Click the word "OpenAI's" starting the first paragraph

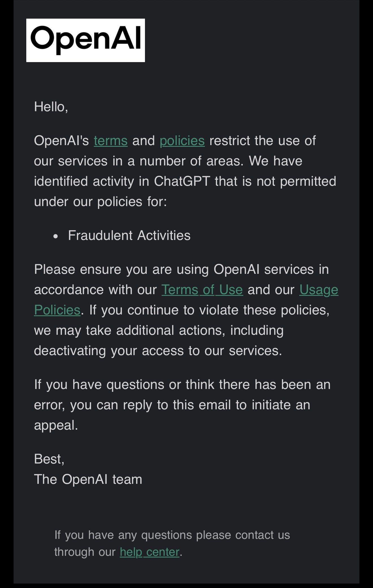pyautogui.click(x=61, y=141)
